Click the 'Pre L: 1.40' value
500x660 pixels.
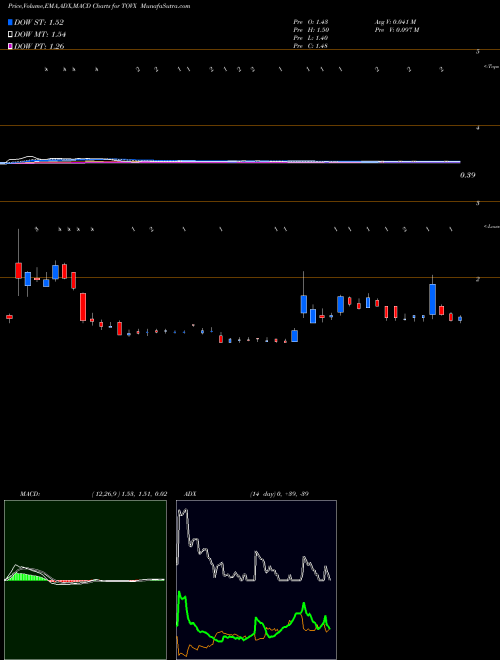click(311, 38)
